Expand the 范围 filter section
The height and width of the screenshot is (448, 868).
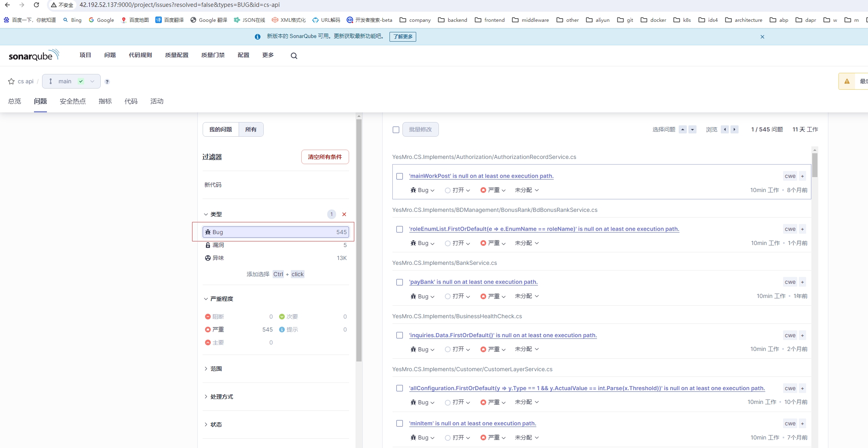click(216, 369)
